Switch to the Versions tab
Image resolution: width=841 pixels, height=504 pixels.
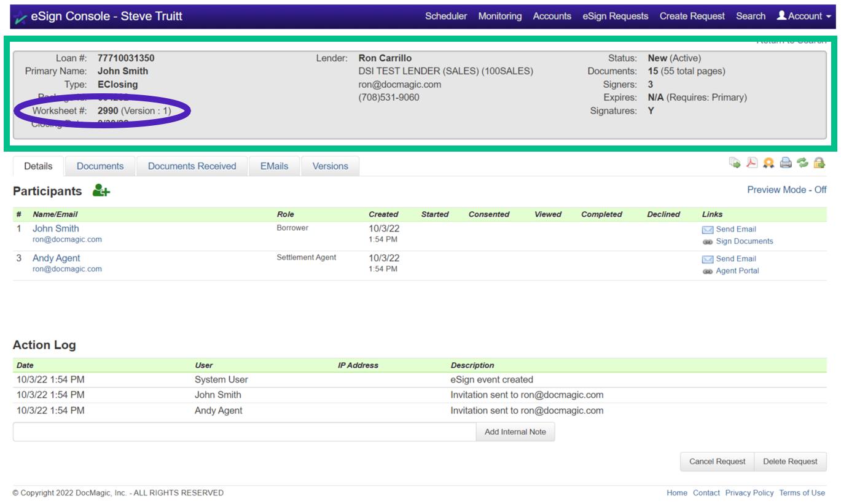click(331, 166)
